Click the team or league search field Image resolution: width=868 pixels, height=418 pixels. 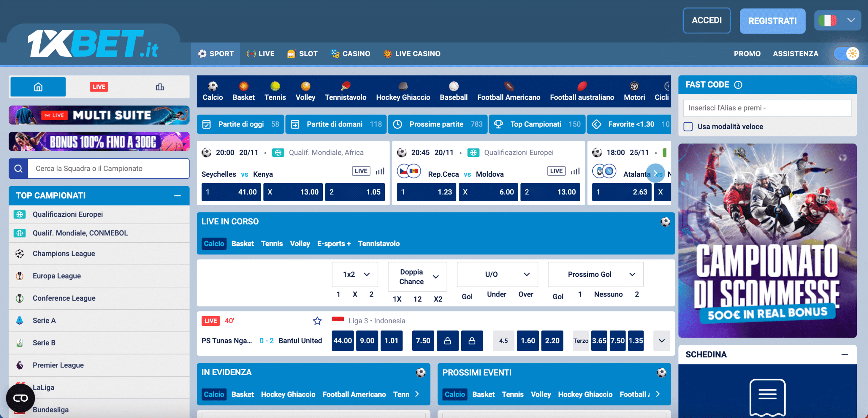click(108, 169)
